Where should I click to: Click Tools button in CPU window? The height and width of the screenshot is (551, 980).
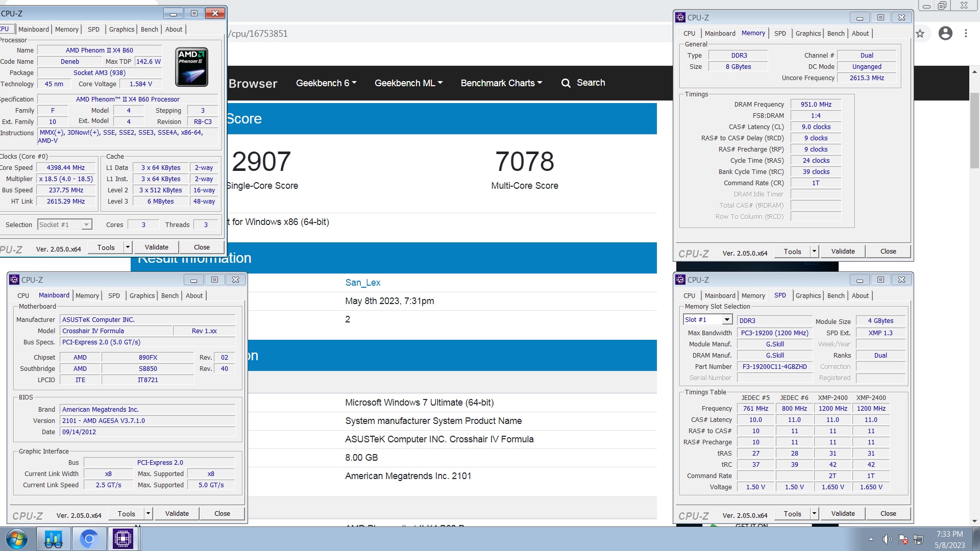[x=106, y=247]
